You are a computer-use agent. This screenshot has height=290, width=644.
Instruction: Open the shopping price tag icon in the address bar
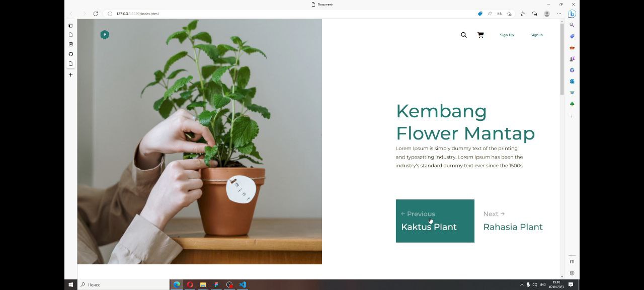[x=480, y=14]
